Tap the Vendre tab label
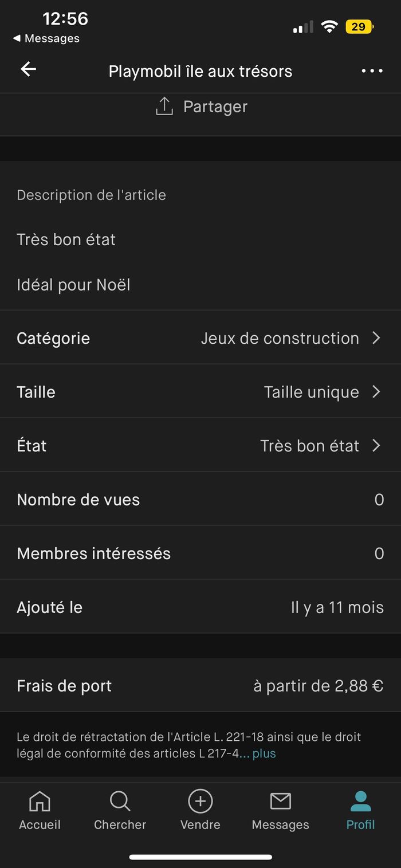This screenshot has height=868, width=401. pyautogui.click(x=200, y=824)
